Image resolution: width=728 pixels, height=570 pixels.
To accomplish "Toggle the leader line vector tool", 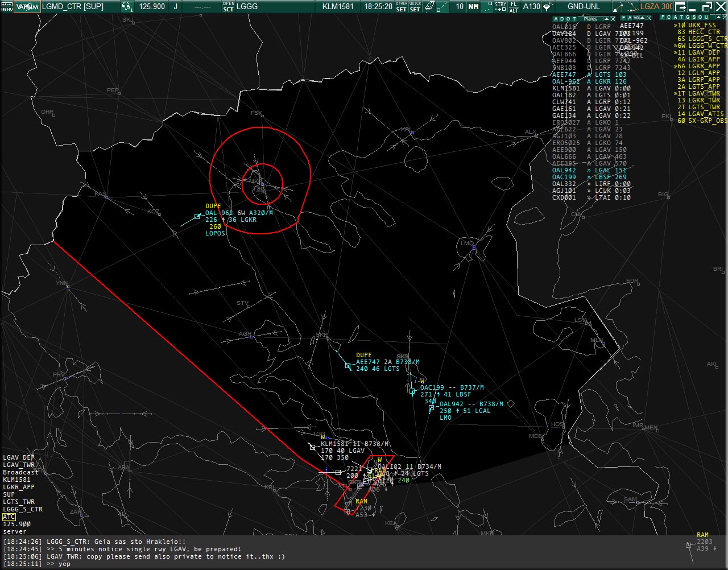I will click(444, 7).
